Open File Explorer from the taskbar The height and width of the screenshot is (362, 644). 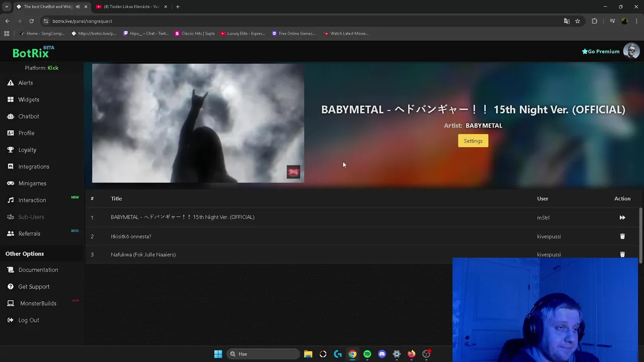(308, 354)
